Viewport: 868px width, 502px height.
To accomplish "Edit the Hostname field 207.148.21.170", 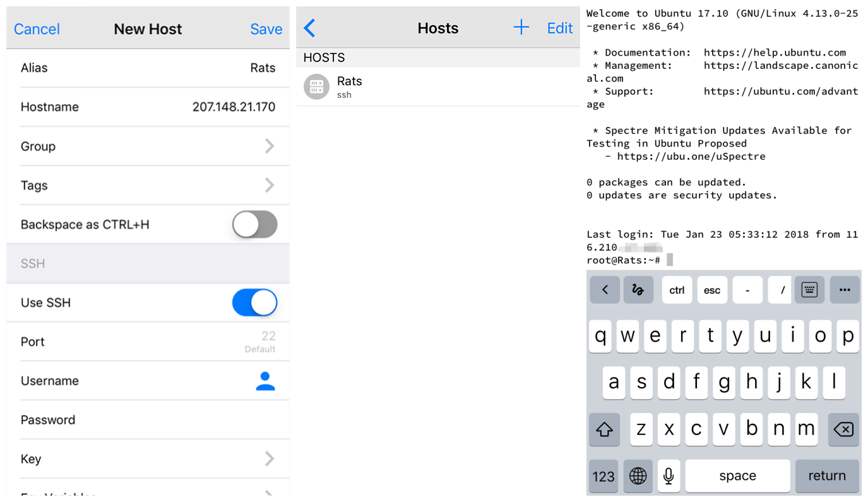I will coord(148,107).
